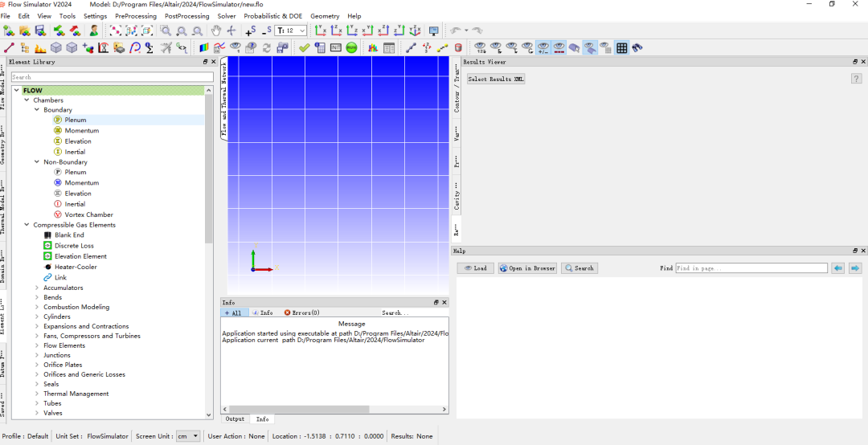868x445 pixels.
Task: Click the Info panel horizontal scrollbar
Action: [295, 409]
